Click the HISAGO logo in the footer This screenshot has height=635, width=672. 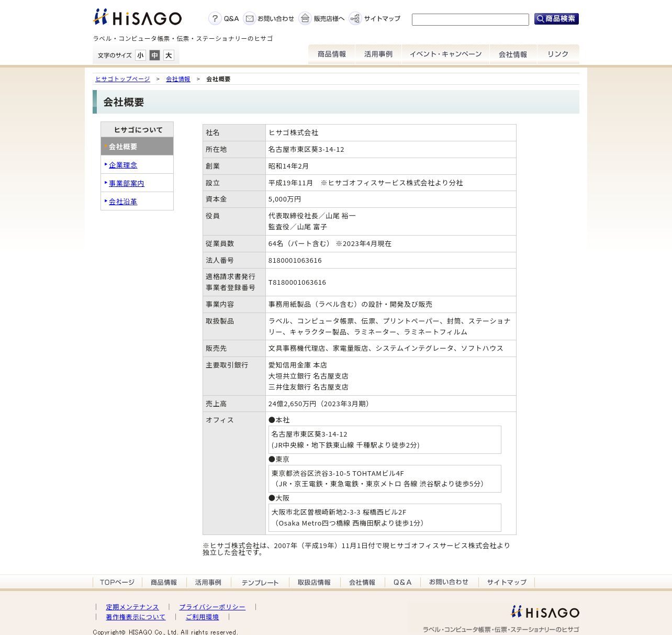(545, 612)
